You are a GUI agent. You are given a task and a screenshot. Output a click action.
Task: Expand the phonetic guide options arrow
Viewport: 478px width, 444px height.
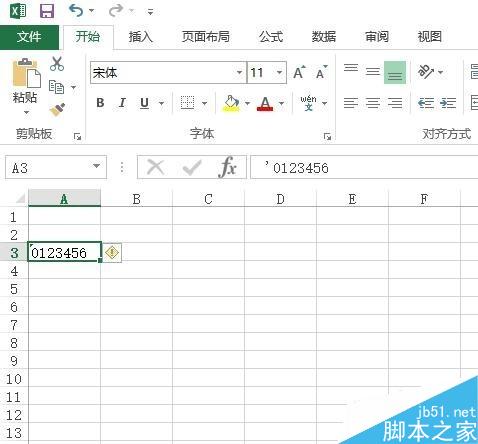(324, 103)
